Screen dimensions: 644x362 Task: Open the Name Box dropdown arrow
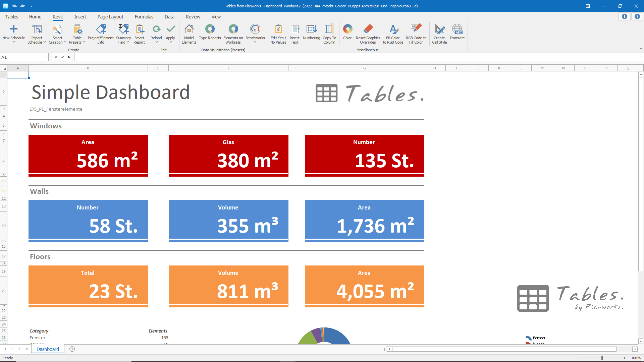tap(46, 57)
